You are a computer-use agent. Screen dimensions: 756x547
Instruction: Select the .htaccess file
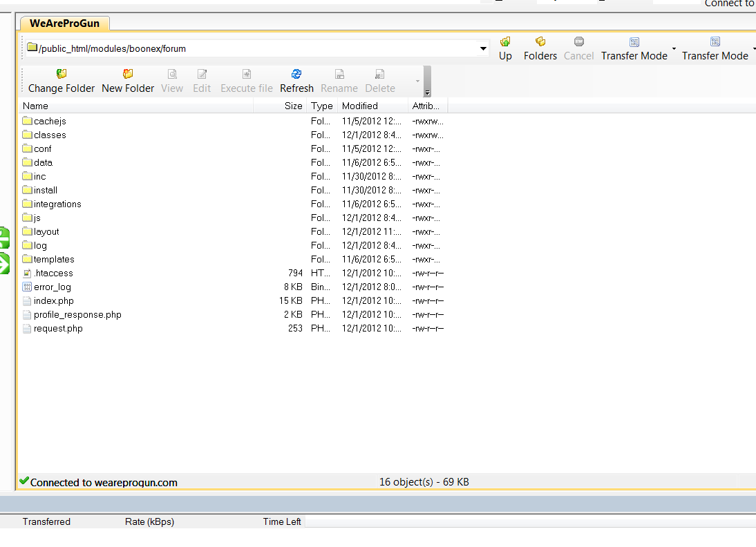(53, 273)
